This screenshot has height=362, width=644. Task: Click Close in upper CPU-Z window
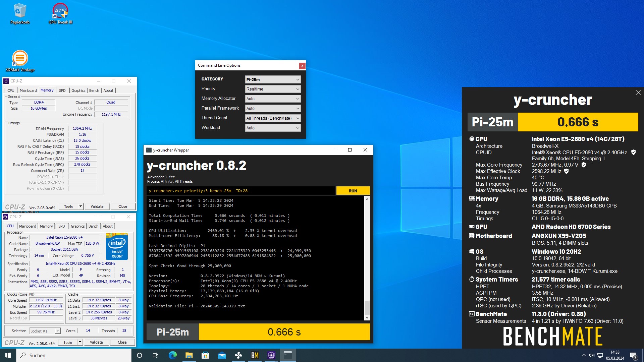pos(123,206)
